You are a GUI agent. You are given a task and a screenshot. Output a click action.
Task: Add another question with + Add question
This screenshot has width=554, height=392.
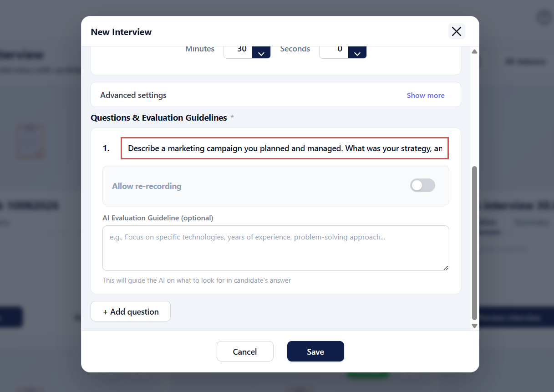[x=131, y=311]
